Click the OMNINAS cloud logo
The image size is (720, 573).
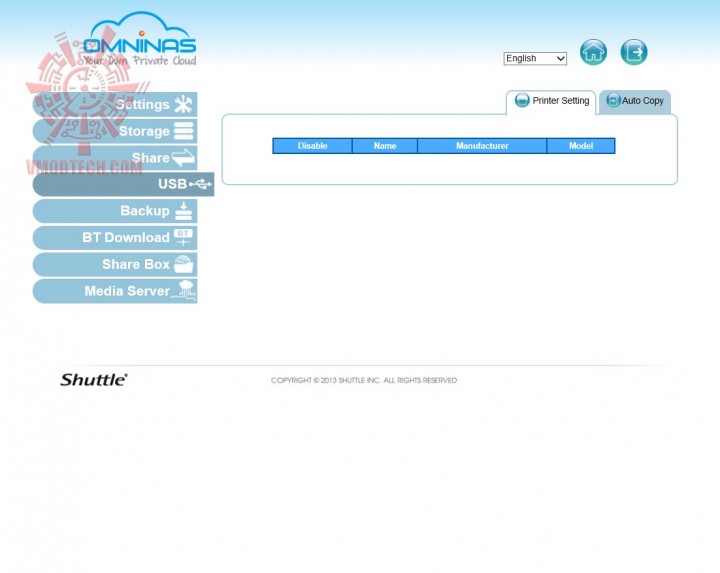pos(140,39)
